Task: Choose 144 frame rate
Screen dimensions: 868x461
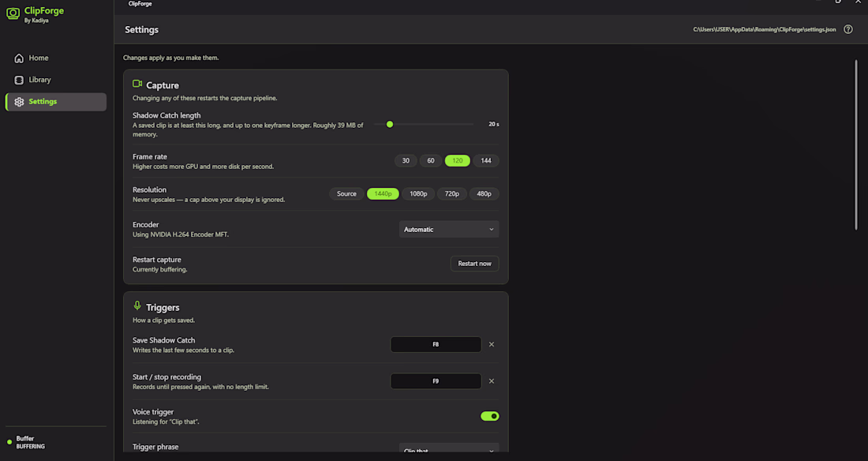Action: point(486,161)
